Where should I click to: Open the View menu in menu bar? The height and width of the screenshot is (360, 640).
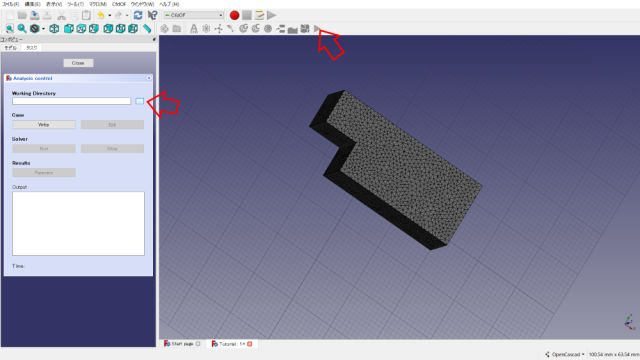click(x=54, y=4)
